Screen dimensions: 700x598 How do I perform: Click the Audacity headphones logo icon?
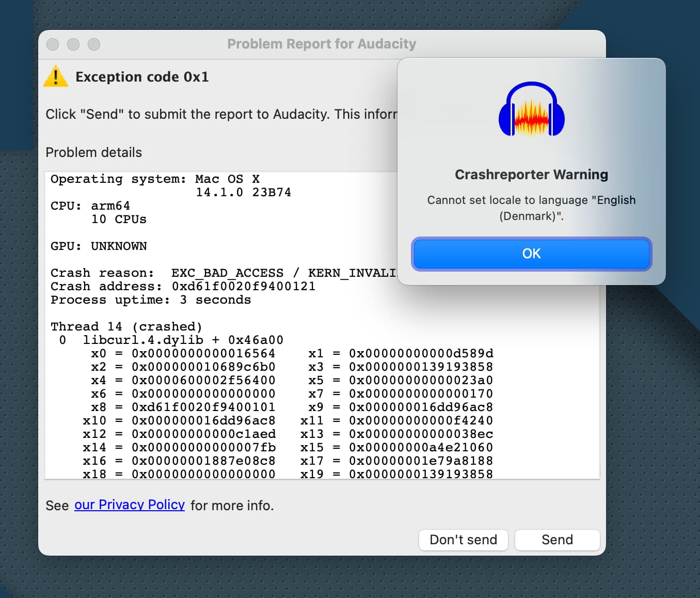(x=531, y=109)
